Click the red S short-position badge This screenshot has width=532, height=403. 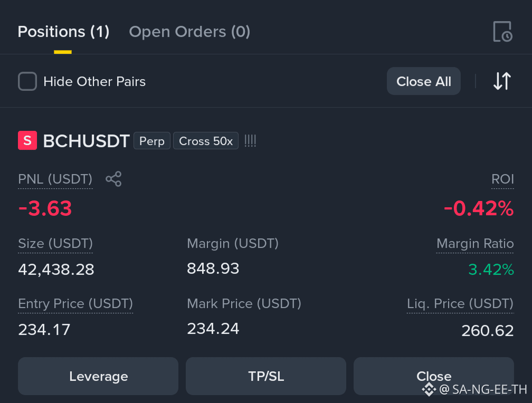click(27, 140)
